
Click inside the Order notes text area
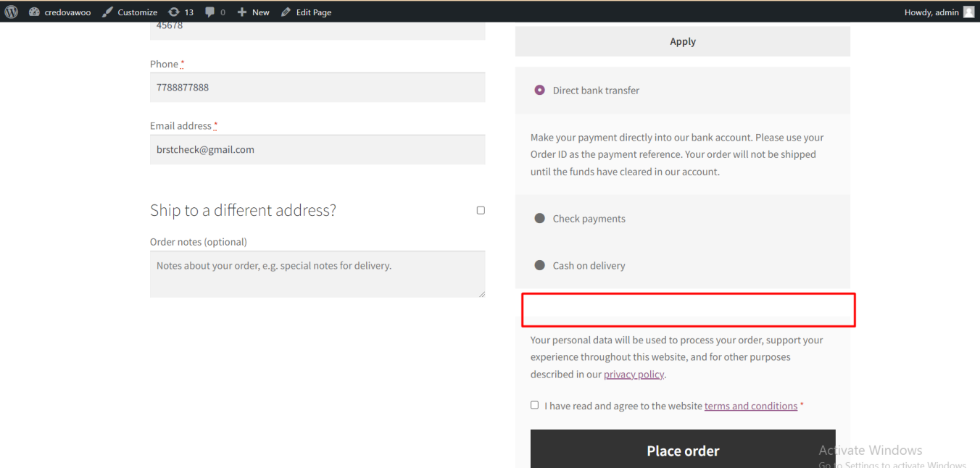tap(317, 274)
